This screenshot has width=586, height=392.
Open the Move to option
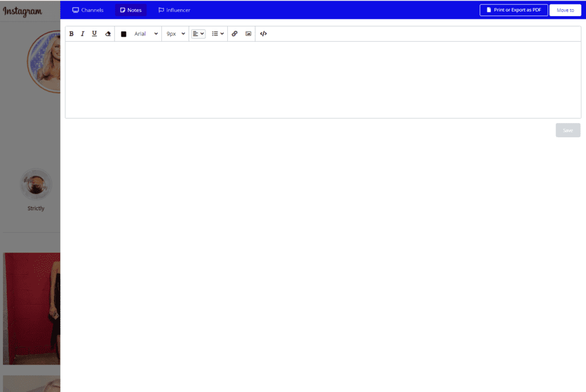(565, 10)
